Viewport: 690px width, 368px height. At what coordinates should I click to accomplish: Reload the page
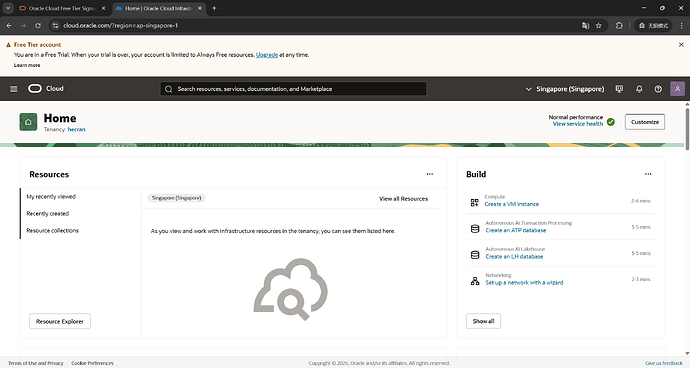pos(38,26)
